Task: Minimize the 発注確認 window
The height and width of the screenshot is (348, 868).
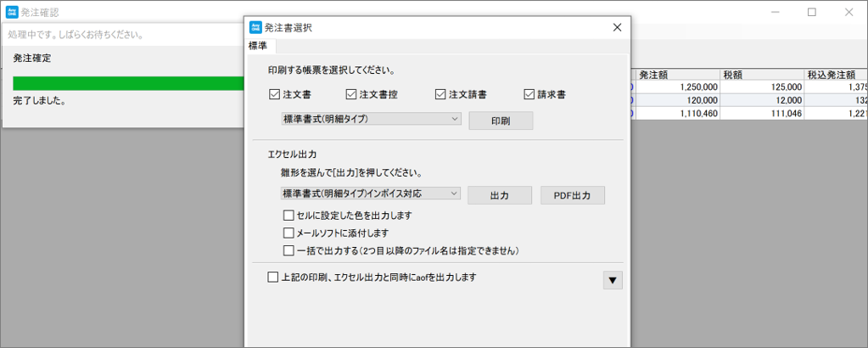Action: (774, 12)
